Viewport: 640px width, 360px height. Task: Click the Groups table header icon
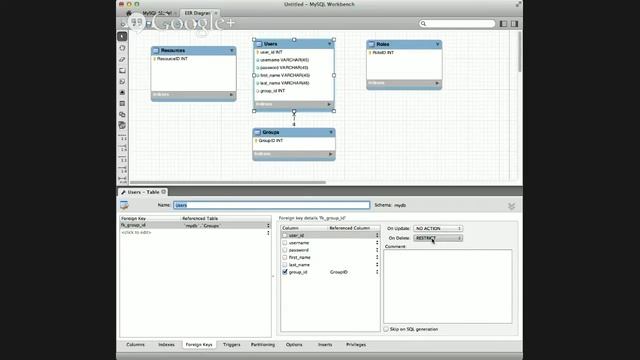click(258, 132)
